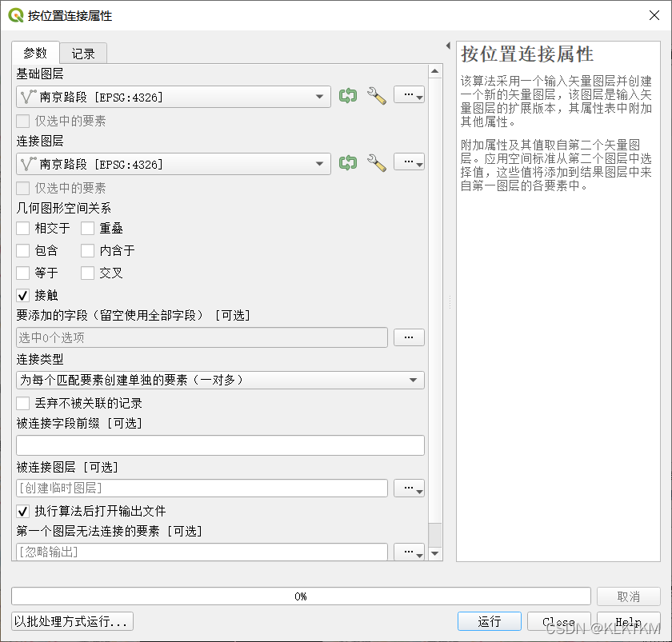
Task: Click the parameters panel scrollbar thumb
Action: [x=435, y=535]
